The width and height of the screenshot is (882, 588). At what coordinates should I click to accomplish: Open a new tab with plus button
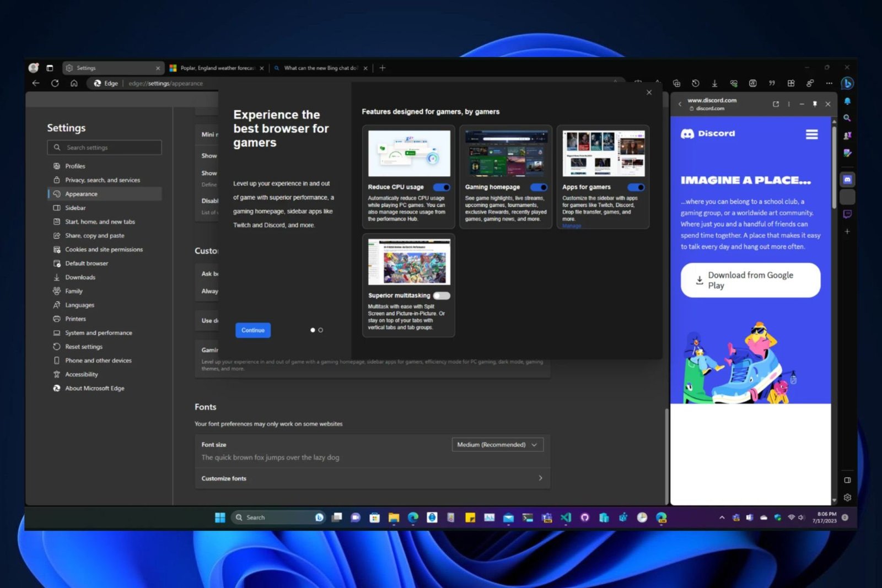point(383,68)
